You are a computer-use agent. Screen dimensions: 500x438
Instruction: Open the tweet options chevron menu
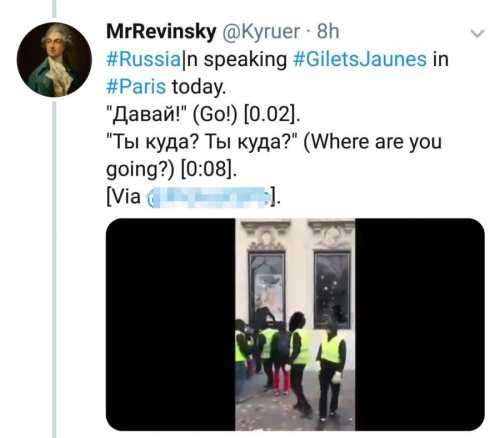click(478, 33)
